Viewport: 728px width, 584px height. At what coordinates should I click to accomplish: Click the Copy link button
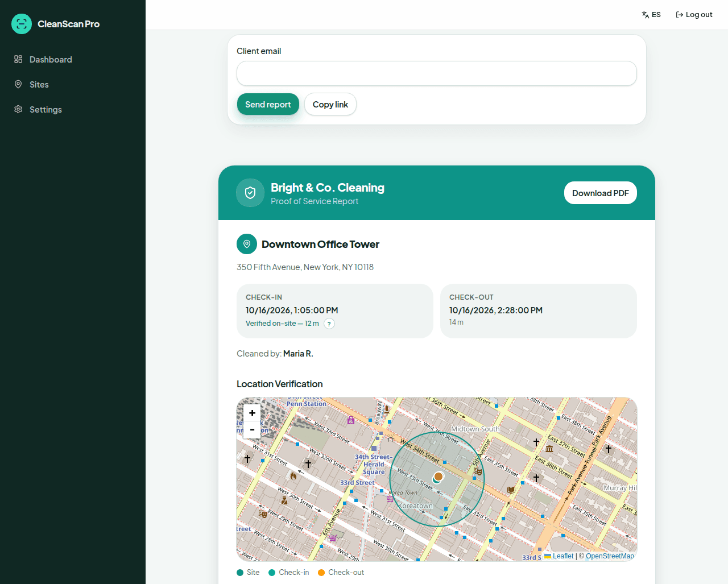click(330, 104)
